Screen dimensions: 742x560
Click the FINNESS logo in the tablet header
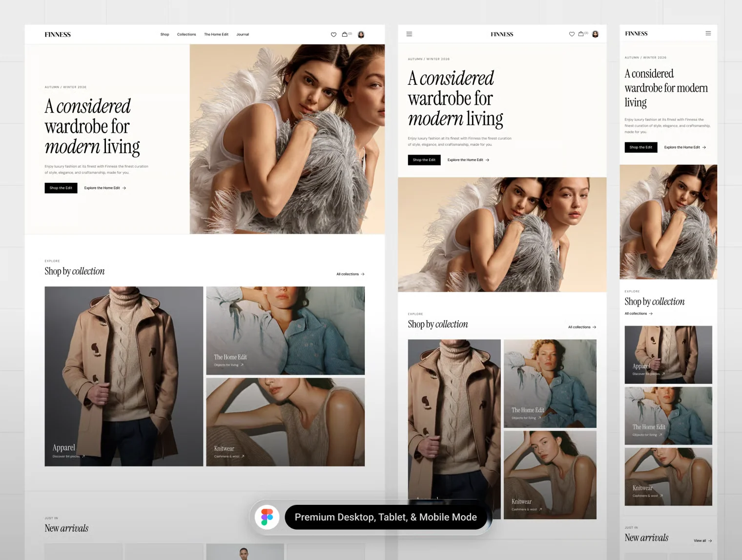pos(502,34)
